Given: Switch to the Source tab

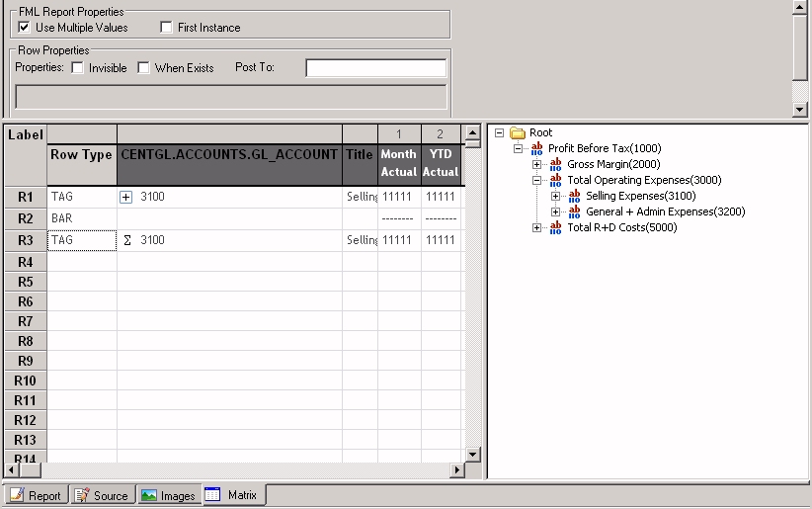Looking at the screenshot, I should coord(102,495).
